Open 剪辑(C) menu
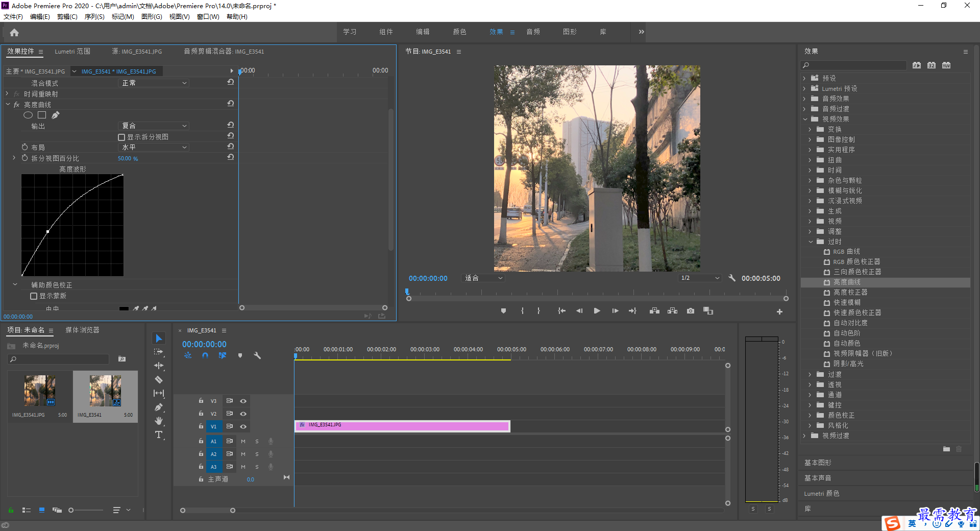 point(67,17)
